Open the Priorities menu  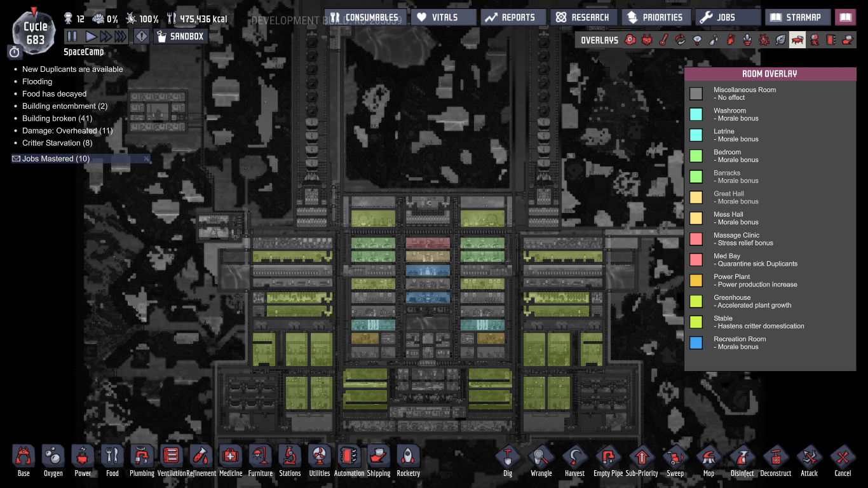click(655, 17)
